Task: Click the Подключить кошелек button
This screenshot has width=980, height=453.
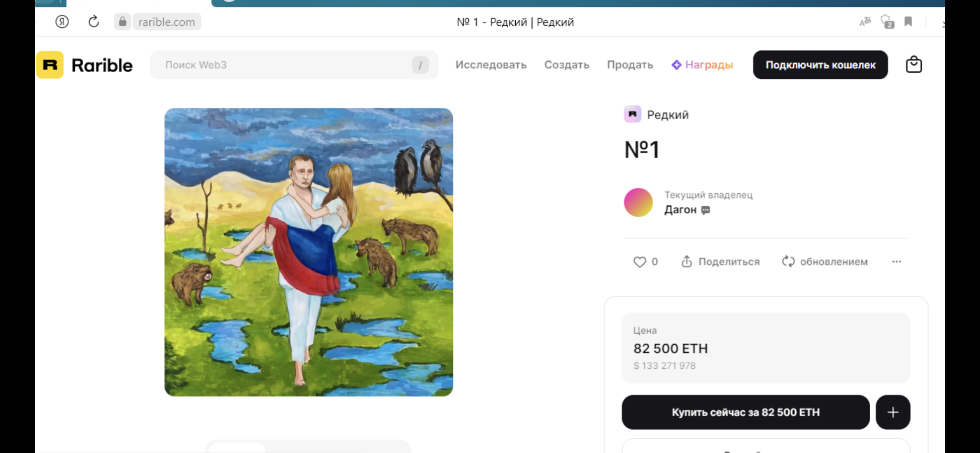Action: click(820, 65)
